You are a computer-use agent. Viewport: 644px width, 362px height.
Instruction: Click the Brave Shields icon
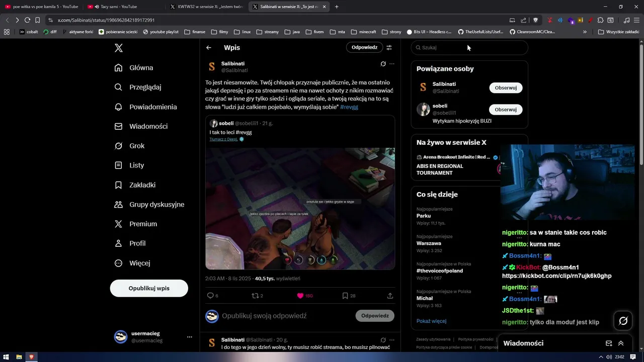(x=536, y=20)
